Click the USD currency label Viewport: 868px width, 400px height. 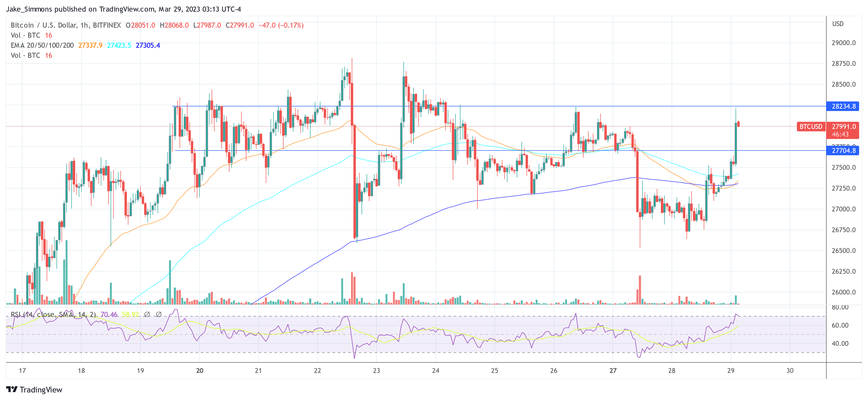pos(838,24)
